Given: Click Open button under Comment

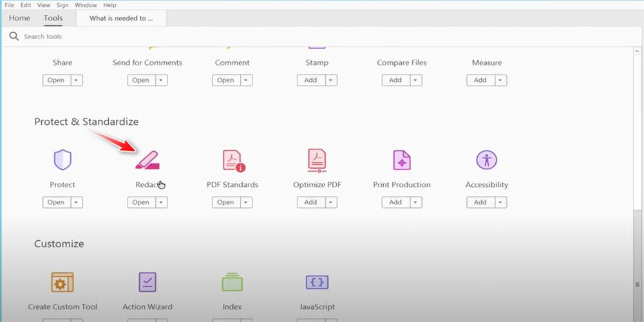Looking at the screenshot, I should coord(226,80).
